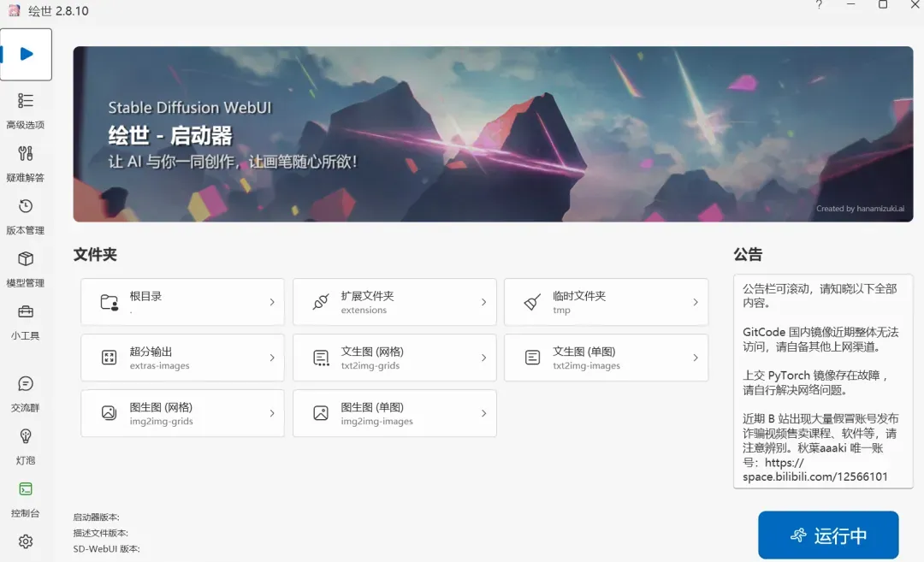
Task: Select 小工具 label in sidebar
Action: (x=26, y=336)
